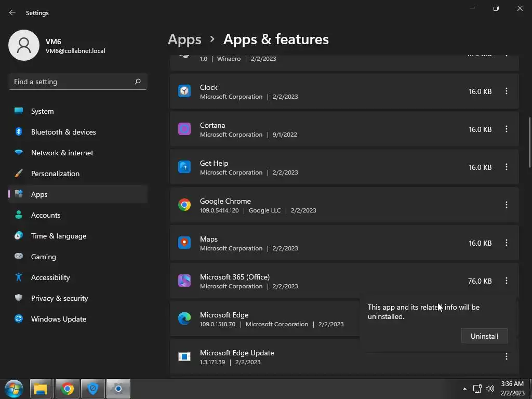This screenshot has width=532, height=399.
Task: Click the search magnifier icon
Action: pyautogui.click(x=137, y=82)
